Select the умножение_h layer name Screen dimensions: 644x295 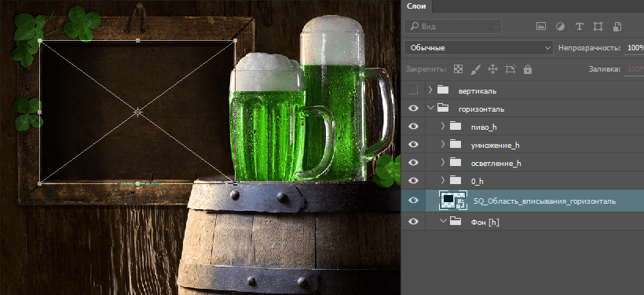coord(496,146)
